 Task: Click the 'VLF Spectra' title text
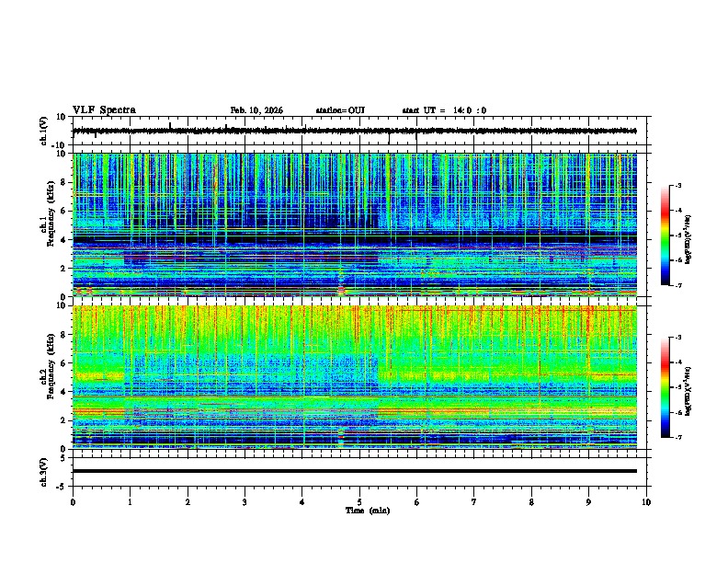tap(104, 110)
